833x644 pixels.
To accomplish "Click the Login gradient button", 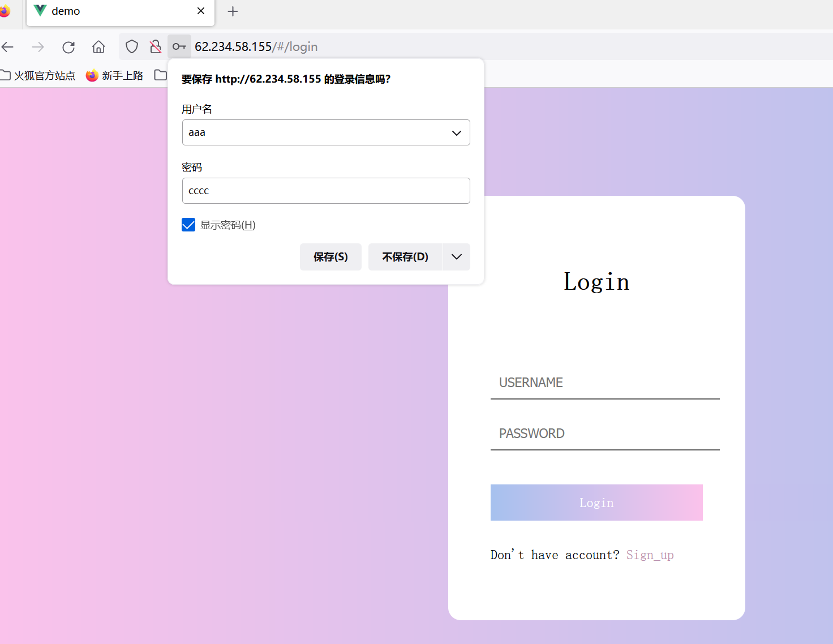I will click(x=596, y=503).
